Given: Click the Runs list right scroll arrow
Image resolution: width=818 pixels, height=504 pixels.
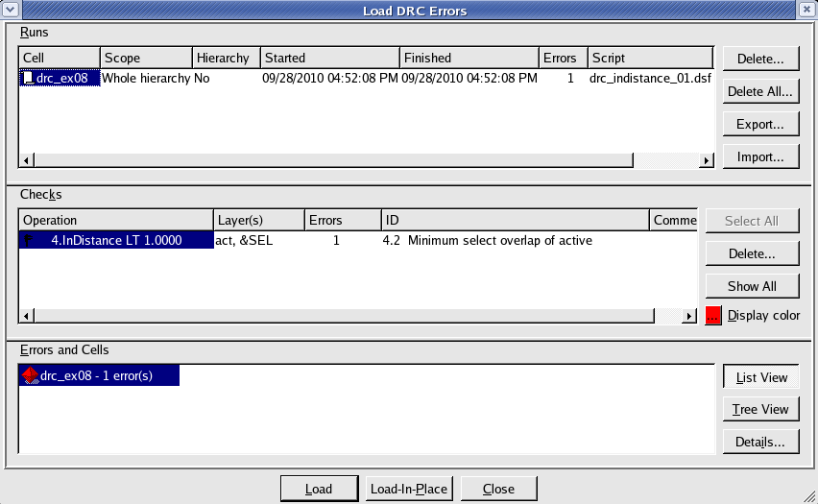Looking at the screenshot, I should pyautogui.click(x=707, y=160).
